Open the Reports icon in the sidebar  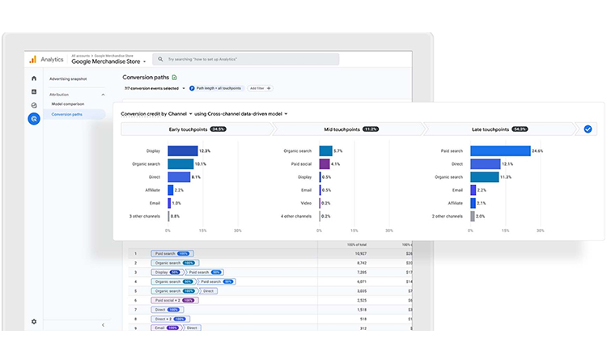click(x=34, y=92)
